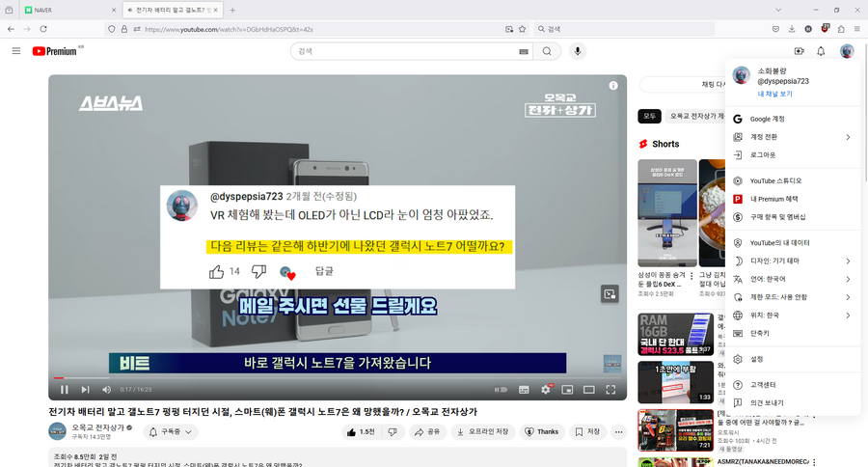
Task: Expand 위치: 한국 submenu
Action: [x=792, y=316]
